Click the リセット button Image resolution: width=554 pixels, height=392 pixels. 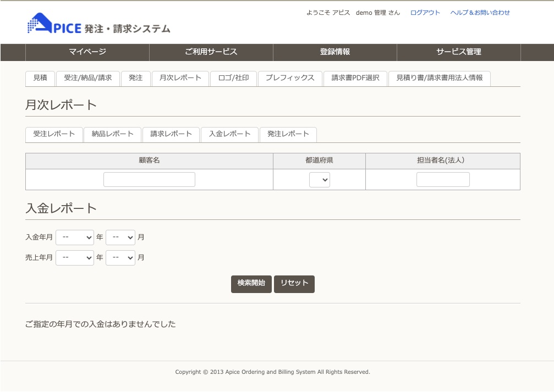[x=294, y=284]
